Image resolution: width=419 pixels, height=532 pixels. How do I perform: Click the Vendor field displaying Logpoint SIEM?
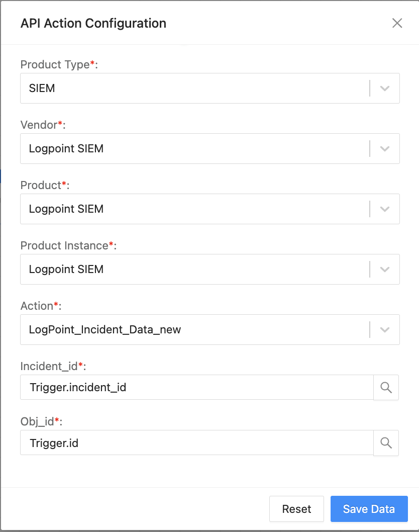pyautogui.click(x=66, y=148)
